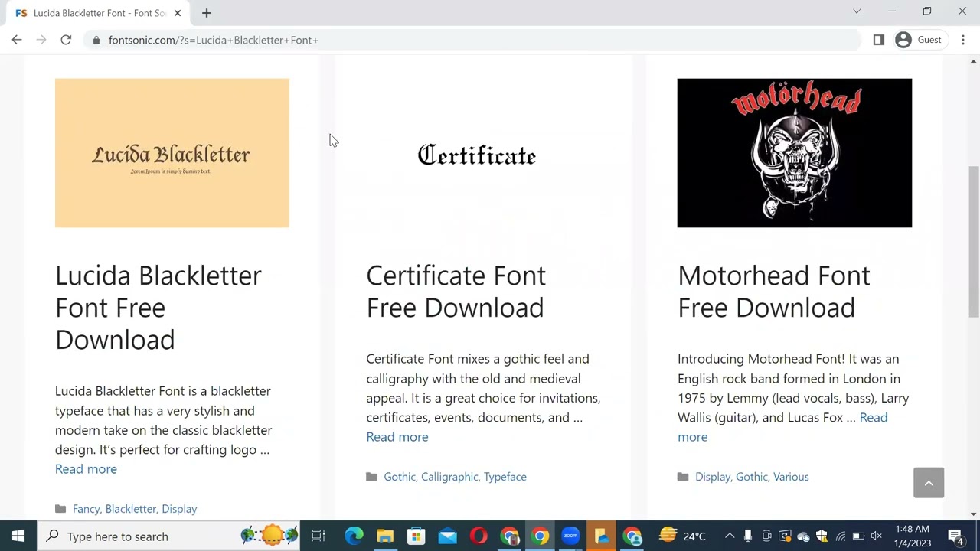Viewport: 980px width, 551px height.
Task: Open Display category under Motorhead post
Action: pos(713,477)
